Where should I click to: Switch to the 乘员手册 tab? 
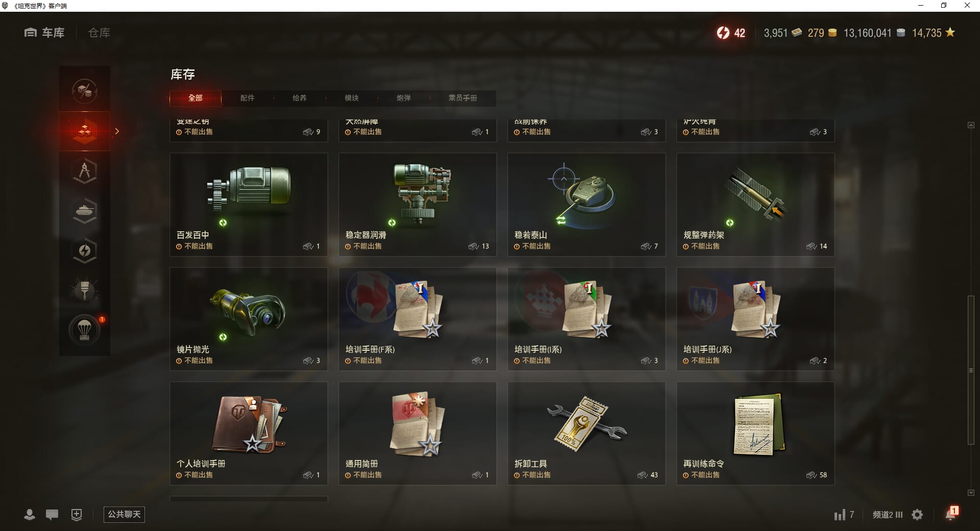pos(463,98)
